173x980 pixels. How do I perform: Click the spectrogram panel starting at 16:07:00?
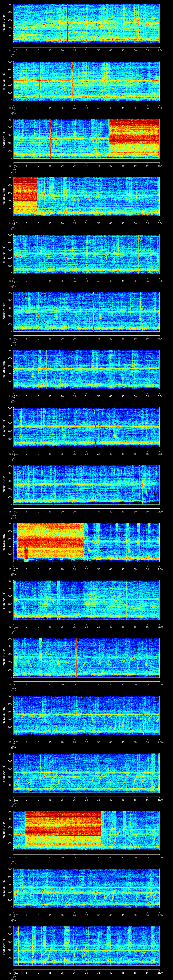[x=86, y=369]
